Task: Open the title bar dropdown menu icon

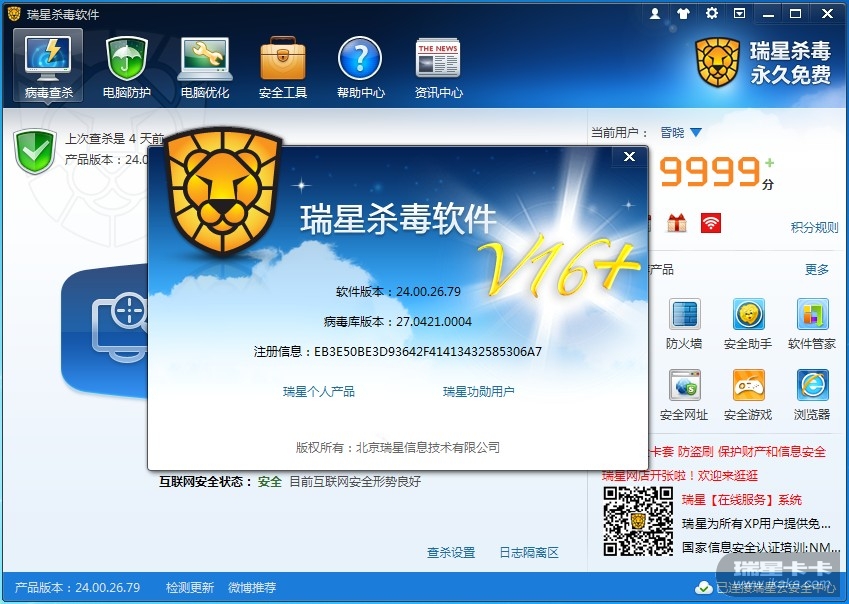Action: pos(739,14)
